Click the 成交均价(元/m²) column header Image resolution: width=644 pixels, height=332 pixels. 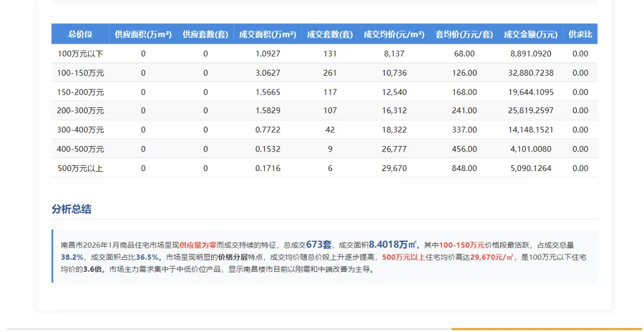pyautogui.click(x=394, y=35)
